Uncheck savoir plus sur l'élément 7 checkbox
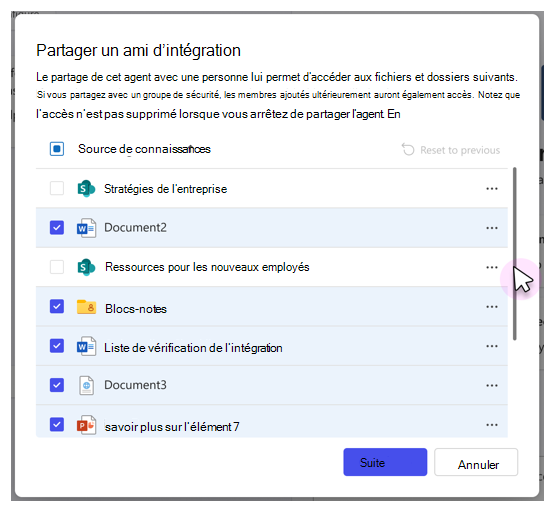The height and width of the screenshot is (512, 553). 57,425
